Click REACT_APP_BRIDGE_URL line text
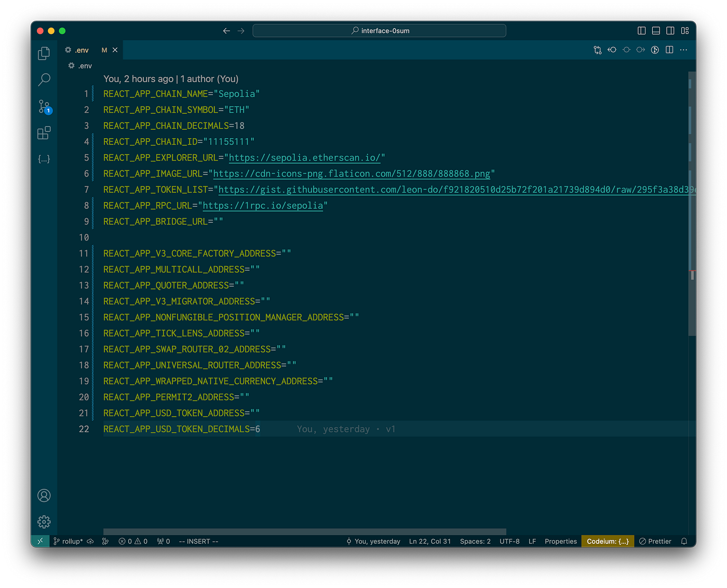The image size is (727, 588). click(x=163, y=222)
